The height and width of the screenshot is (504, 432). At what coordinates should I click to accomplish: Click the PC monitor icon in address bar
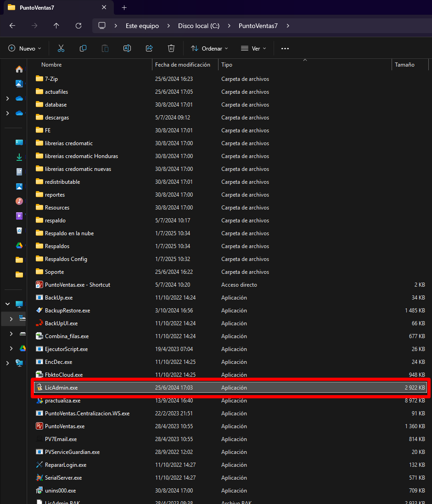[x=102, y=26]
